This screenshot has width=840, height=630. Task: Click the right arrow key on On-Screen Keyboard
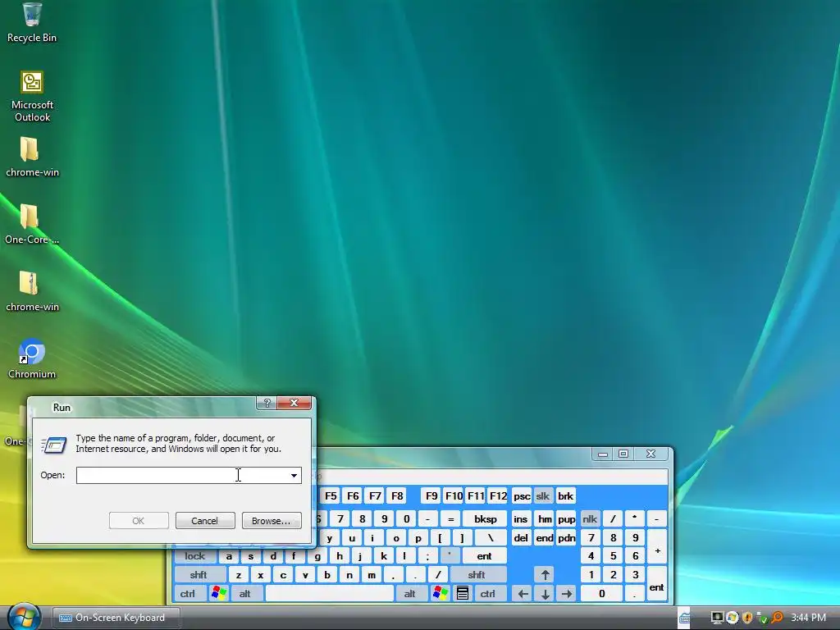tap(567, 594)
